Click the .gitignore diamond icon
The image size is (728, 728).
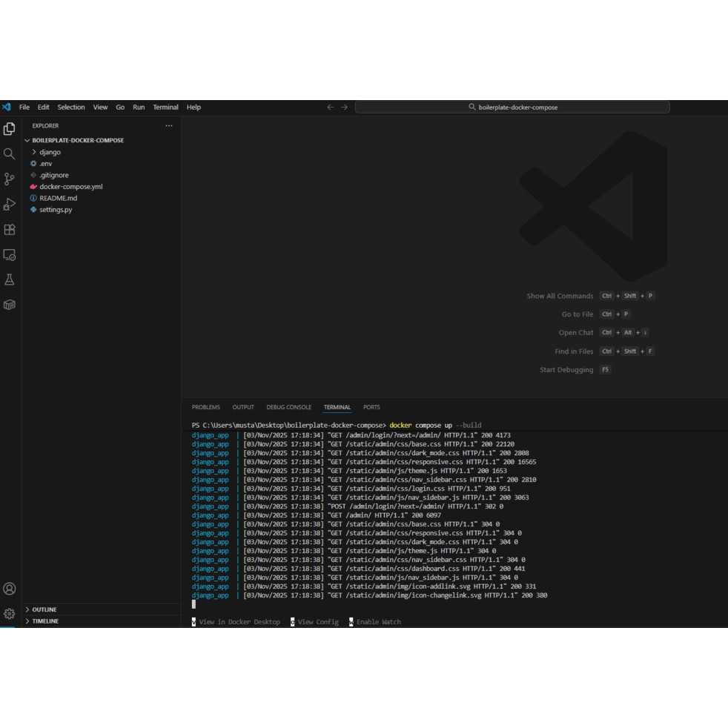click(x=33, y=175)
